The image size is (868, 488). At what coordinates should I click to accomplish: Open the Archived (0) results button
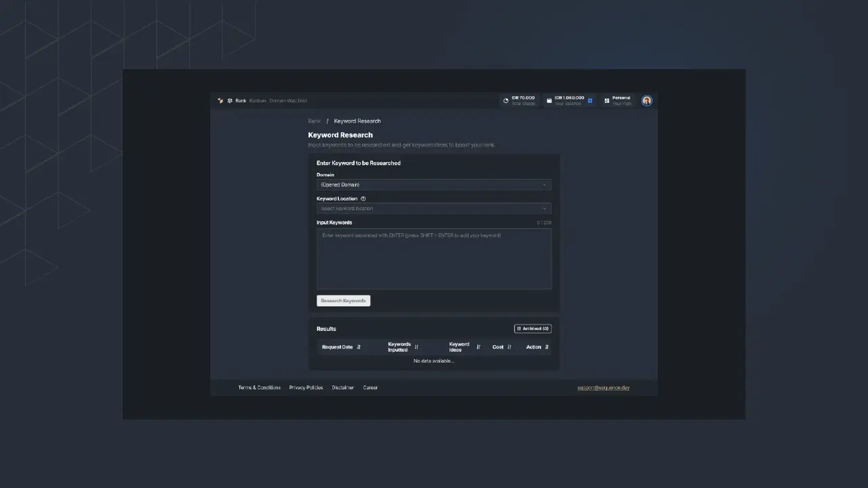click(532, 329)
